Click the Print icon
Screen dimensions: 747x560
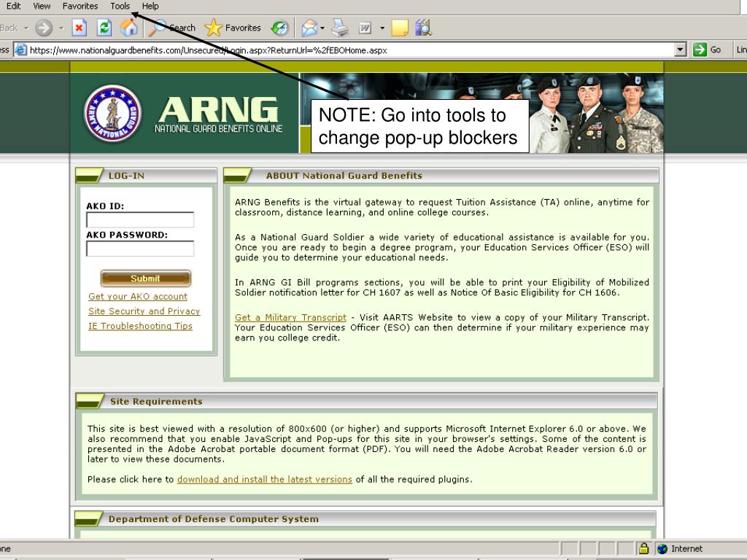click(x=340, y=28)
